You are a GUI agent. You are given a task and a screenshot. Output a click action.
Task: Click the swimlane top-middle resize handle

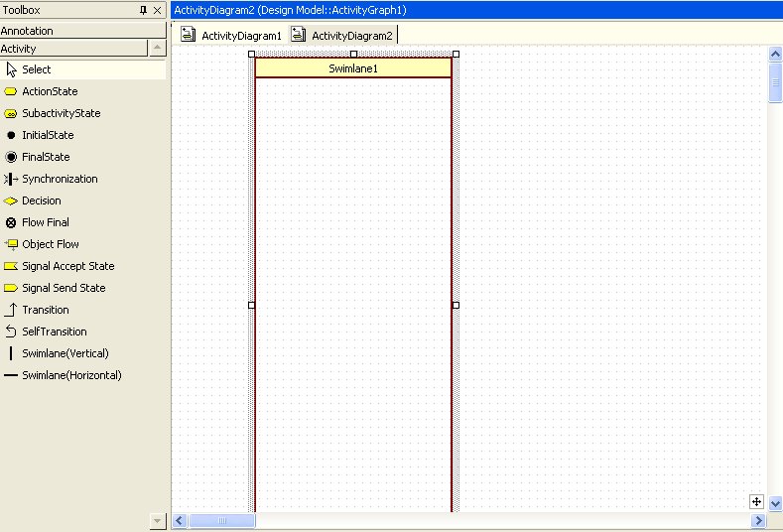[x=353, y=54]
